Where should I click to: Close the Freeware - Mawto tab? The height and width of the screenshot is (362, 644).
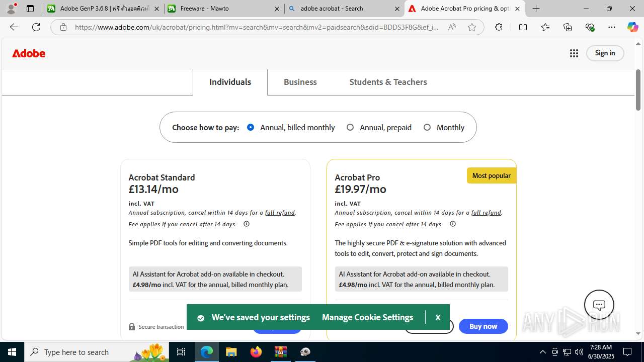277,9
